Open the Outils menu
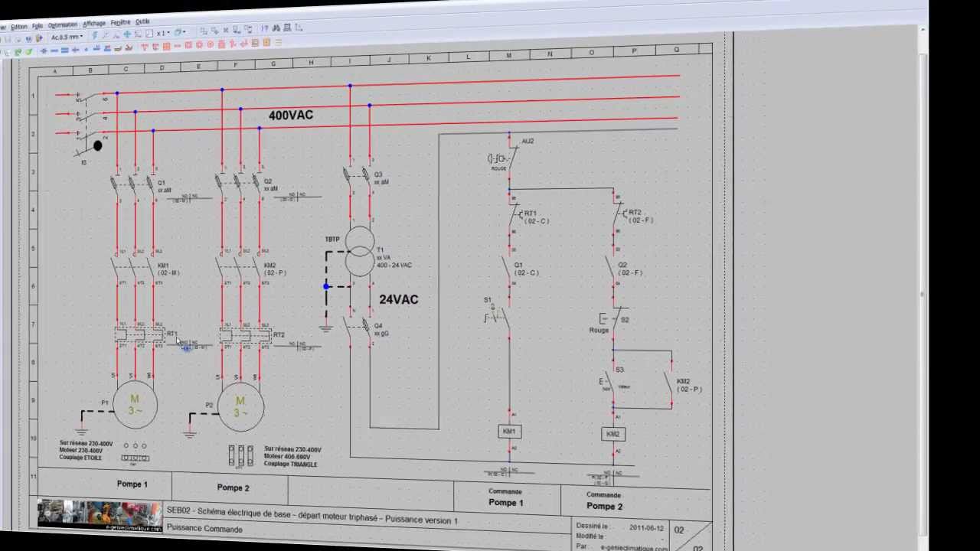 [142, 22]
